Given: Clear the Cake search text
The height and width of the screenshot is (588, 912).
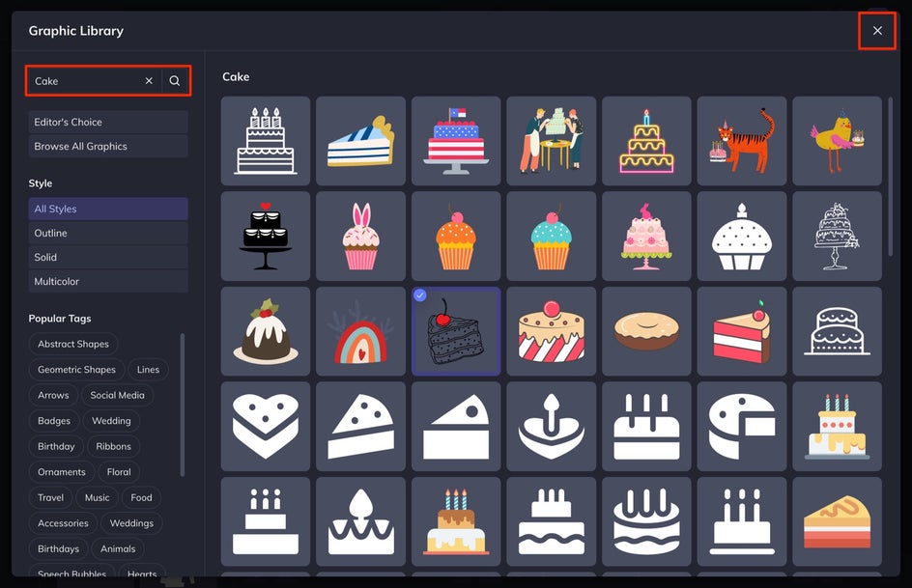Looking at the screenshot, I should pos(149,81).
